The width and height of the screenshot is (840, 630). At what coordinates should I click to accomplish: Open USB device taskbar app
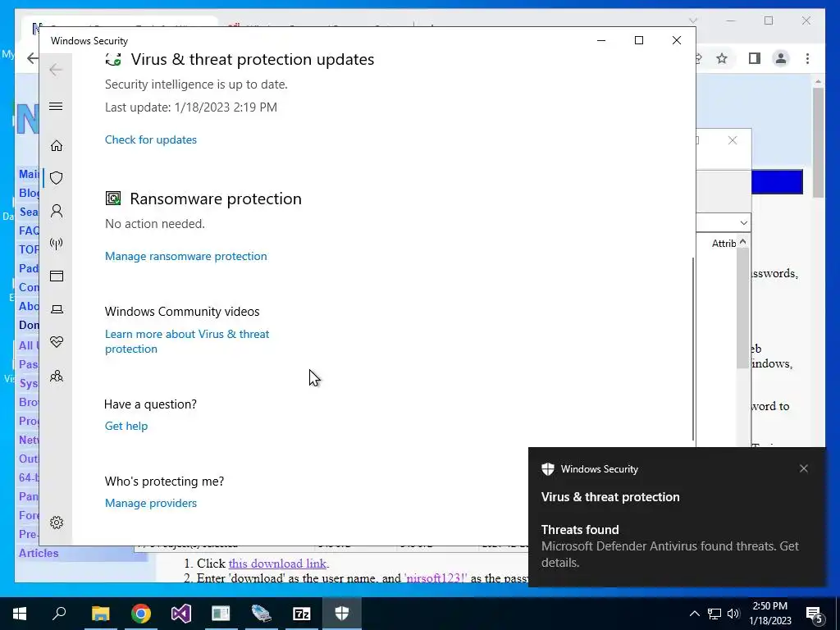pos(261,614)
